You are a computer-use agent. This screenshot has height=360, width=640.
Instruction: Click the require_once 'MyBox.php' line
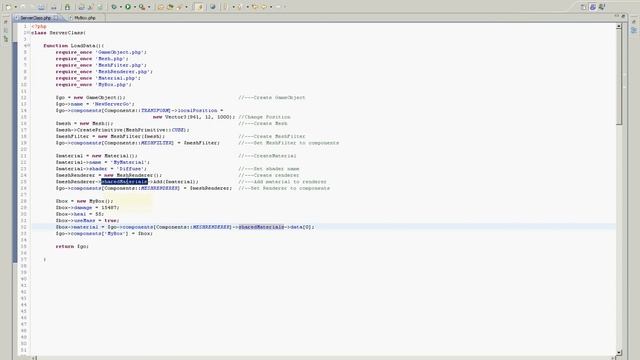[93, 84]
